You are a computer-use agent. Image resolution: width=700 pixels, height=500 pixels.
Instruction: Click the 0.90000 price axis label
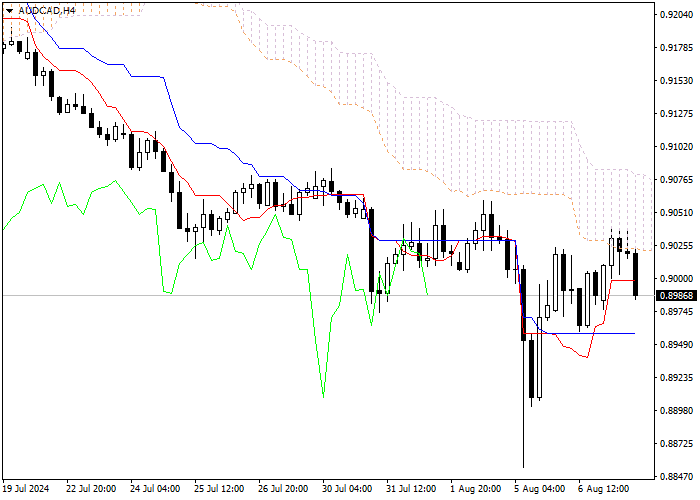676,279
